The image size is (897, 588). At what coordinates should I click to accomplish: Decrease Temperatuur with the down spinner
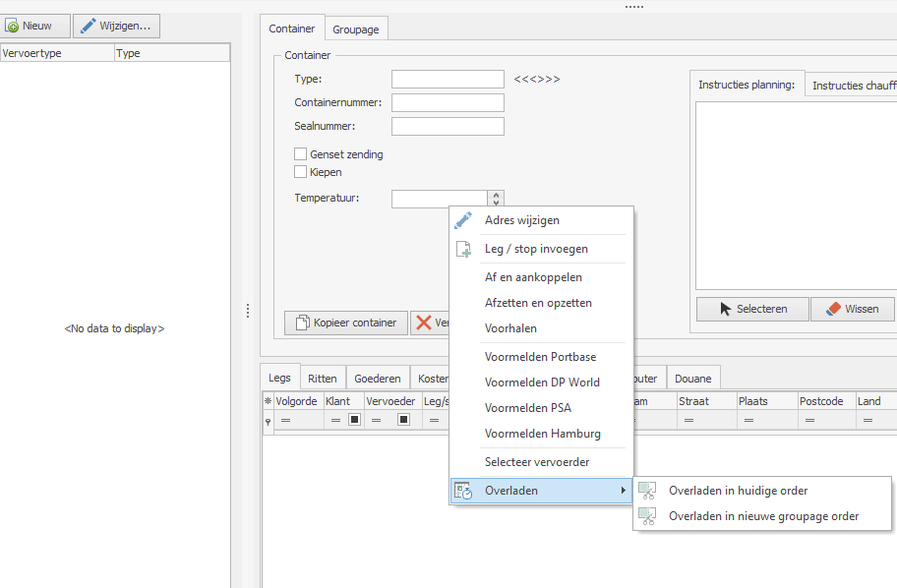point(496,203)
